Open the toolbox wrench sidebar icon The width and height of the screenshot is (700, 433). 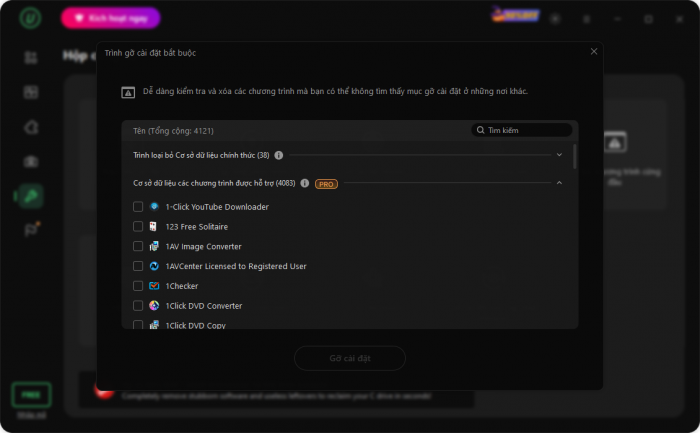tap(30, 196)
